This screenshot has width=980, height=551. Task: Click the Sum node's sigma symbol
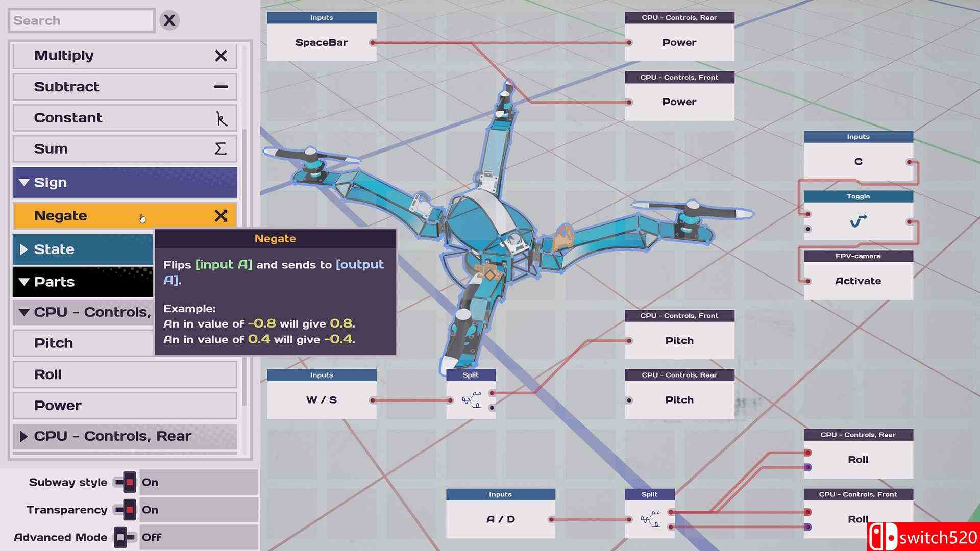(220, 149)
